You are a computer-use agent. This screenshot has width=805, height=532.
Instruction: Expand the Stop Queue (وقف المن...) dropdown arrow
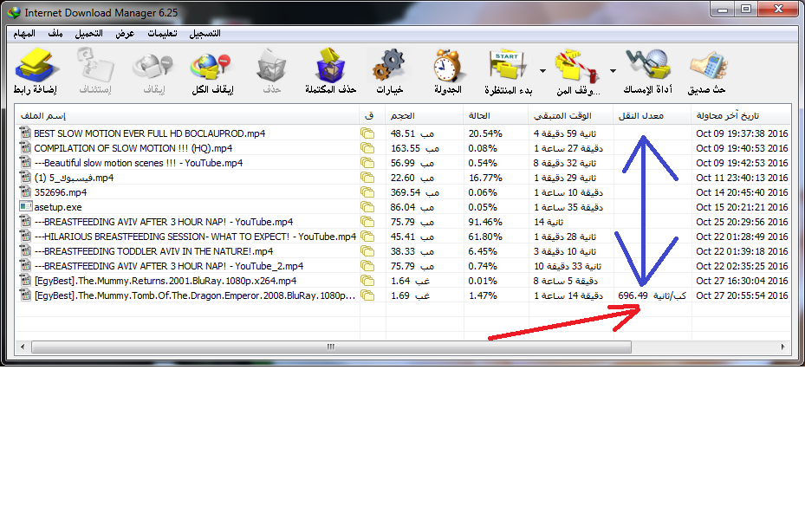click(613, 71)
